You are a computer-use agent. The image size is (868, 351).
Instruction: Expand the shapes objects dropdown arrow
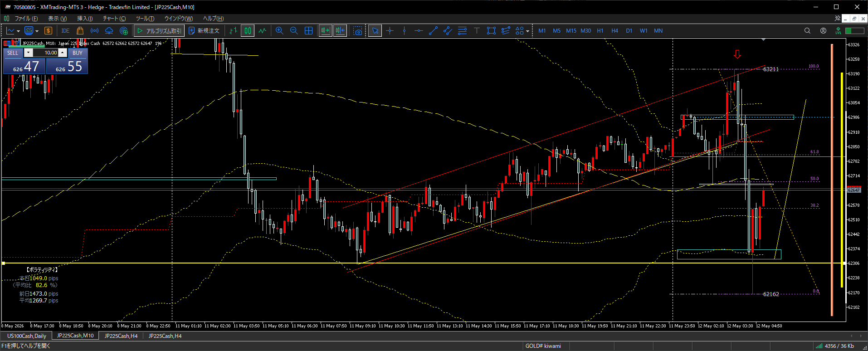(527, 31)
